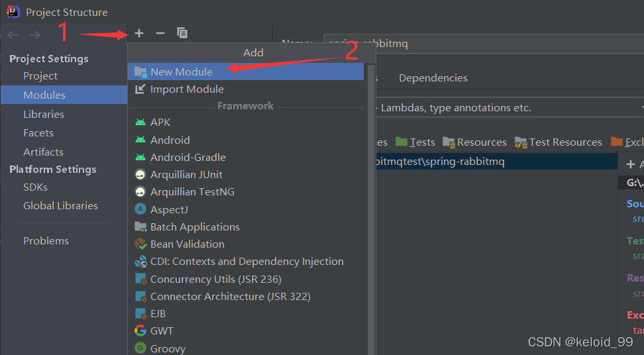
Task: Click the Copy module icon
Action: coord(182,33)
